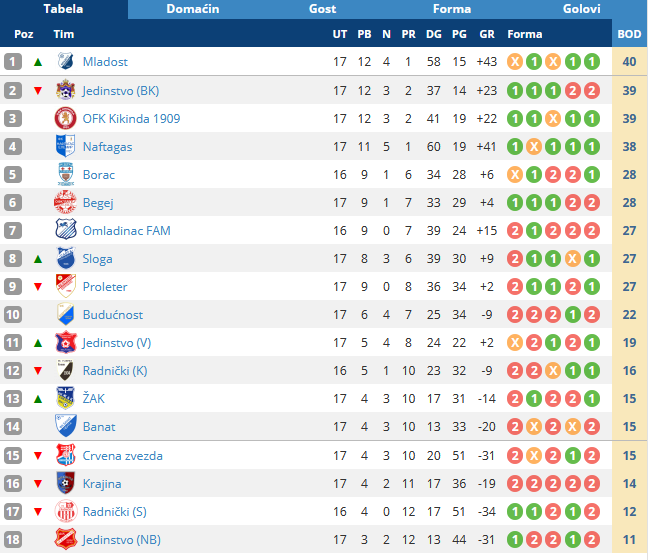Screen dimensions: 648x560
Task: Click the Radnički (S) striped badge
Action: pos(66,511)
